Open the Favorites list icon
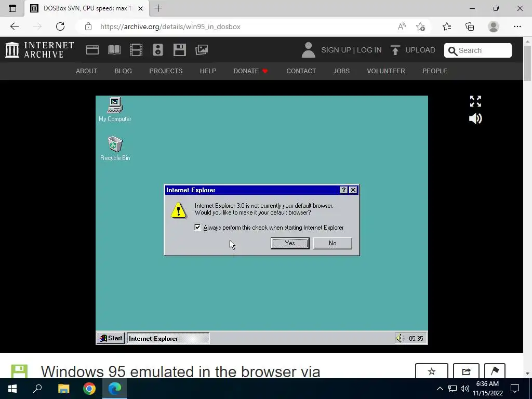The image size is (532, 399). pyautogui.click(x=447, y=26)
